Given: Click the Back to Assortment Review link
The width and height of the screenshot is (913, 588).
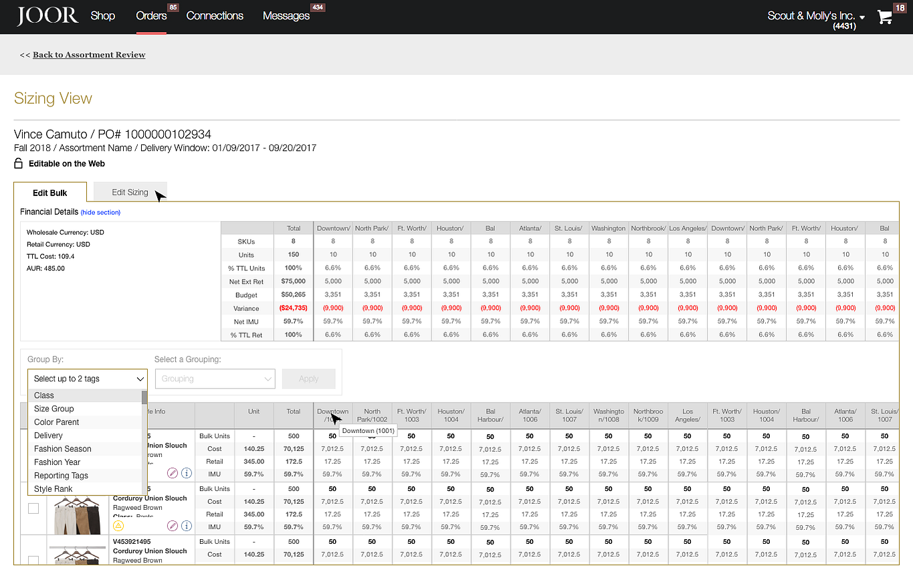Looking at the screenshot, I should 89,55.
